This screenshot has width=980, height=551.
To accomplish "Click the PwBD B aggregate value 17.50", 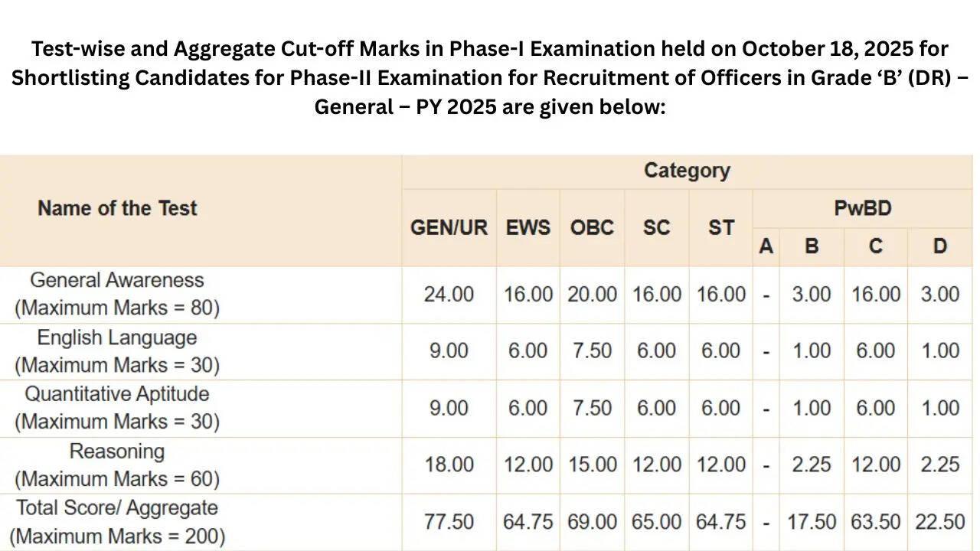I will 812,522.
